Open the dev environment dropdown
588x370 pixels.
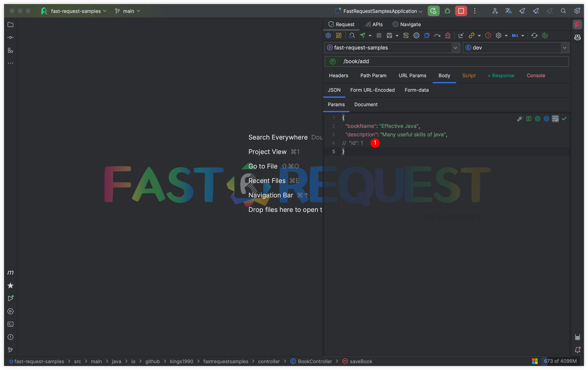pyautogui.click(x=516, y=48)
